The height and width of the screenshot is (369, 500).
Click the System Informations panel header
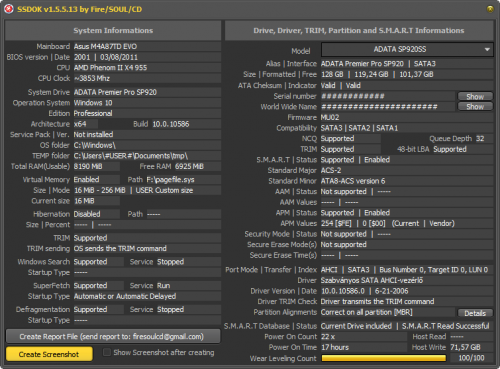coord(113,30)
